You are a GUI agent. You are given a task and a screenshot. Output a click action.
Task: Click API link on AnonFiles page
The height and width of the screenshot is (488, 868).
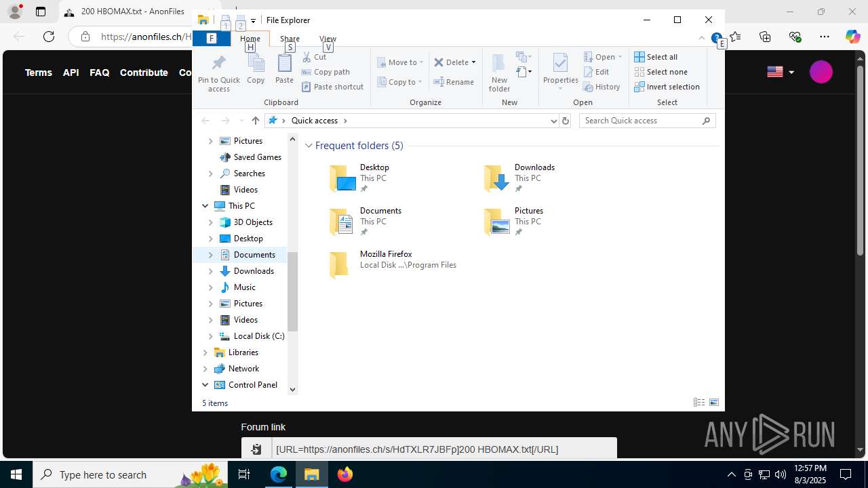click(71, 73)
